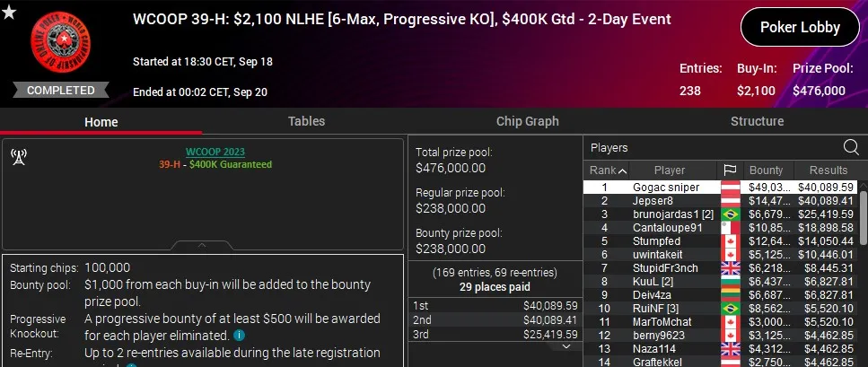The width and height of the screenshot is (868, 367).
Task: Click Progressive Knockout info icon
Action: 239,336
